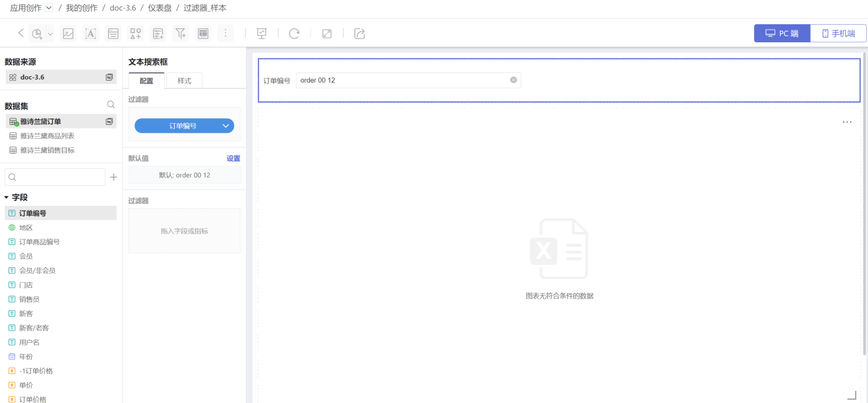Screen dimensions: 868x403
Task: Select the 配置 tab
Action: click(x=146, y=81)
